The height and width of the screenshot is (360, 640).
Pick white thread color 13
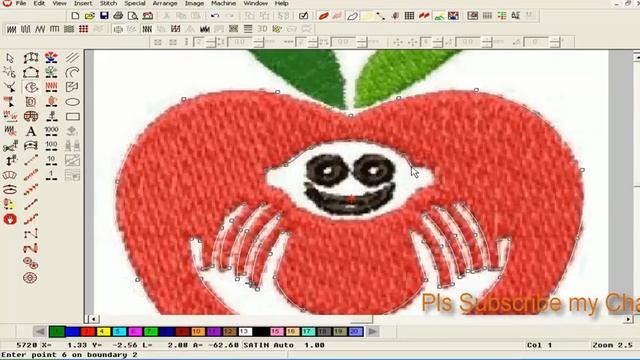244,331
